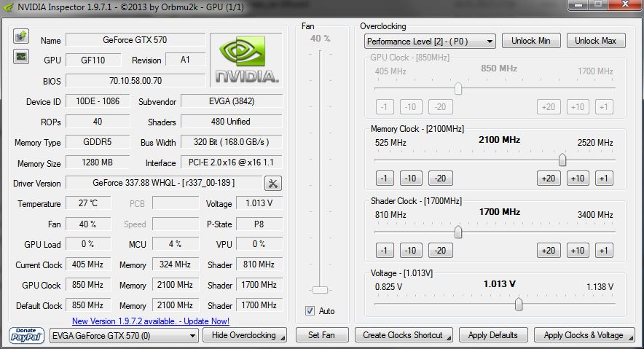
Task: Decrease Shader Clock by 1 MHz
Action: [385, 251]
